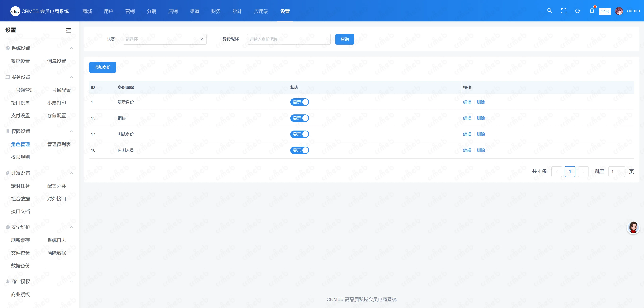Edit the 演示身份 role
Viewport: 644px width, 308px height.
point(467,102)
